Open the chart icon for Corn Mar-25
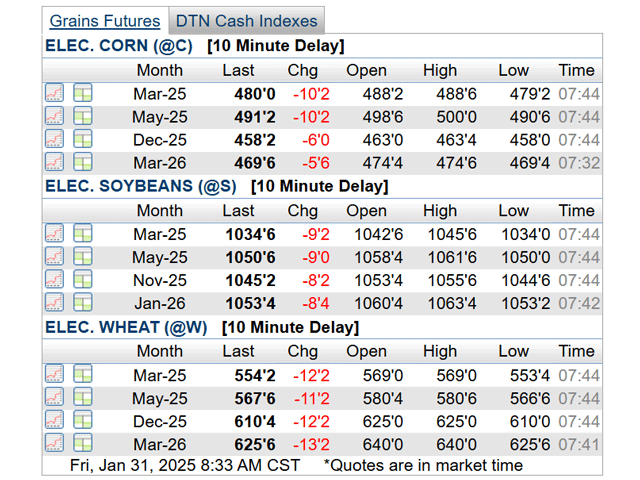The image size is (640, 480). [54, 93]
